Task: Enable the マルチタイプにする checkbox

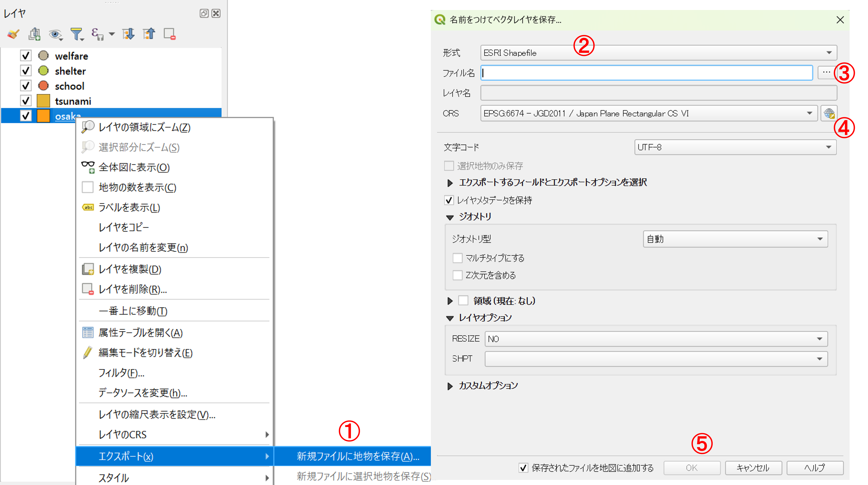Action: (x=457, y=258)
